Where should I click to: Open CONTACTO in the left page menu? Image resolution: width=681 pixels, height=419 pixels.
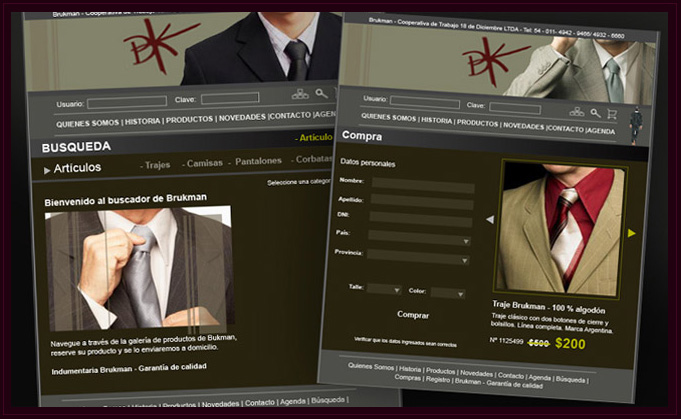(290, 115)
